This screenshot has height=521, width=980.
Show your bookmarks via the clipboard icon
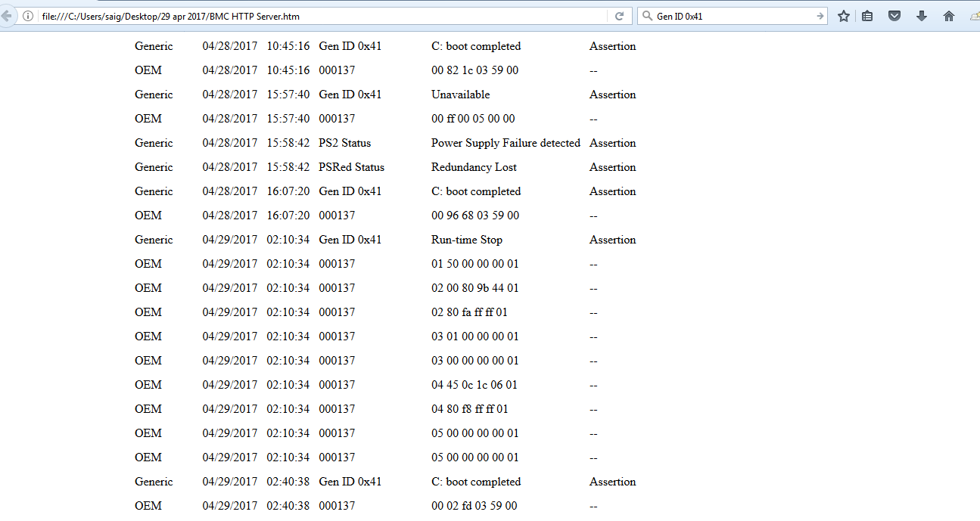(x=867, y=15)
